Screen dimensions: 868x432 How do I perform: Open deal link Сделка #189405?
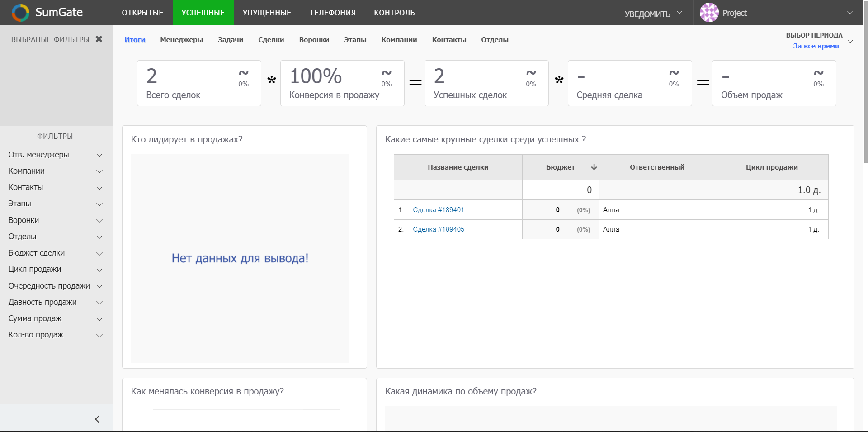(x=439, y=229)
